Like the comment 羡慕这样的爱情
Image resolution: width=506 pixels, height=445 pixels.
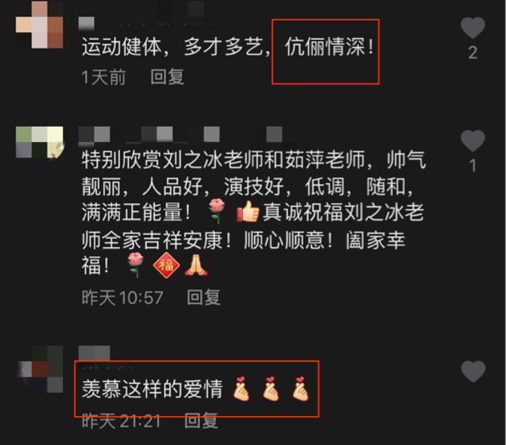(x=472, y=371)
